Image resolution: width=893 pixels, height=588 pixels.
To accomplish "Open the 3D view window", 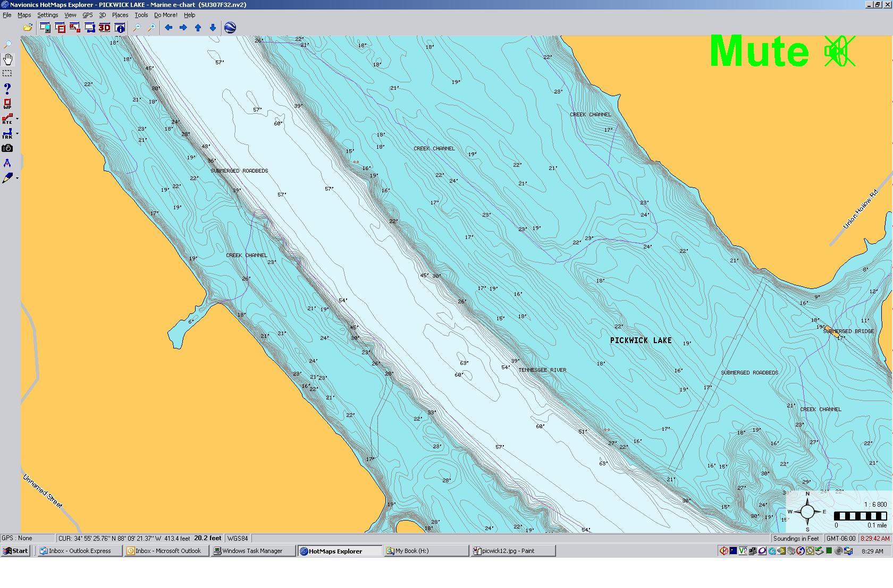I will point(104,28).
